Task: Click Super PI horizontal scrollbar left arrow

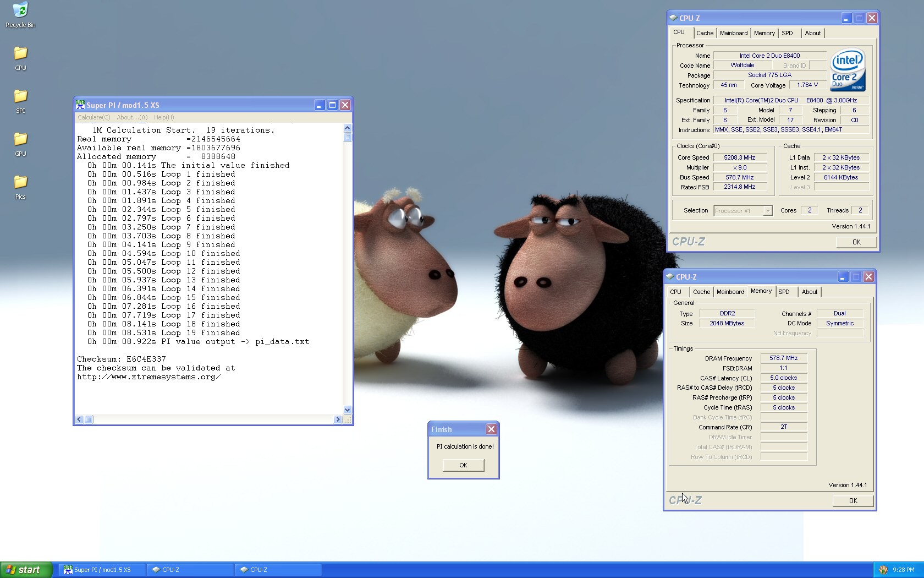Action: 79,419
